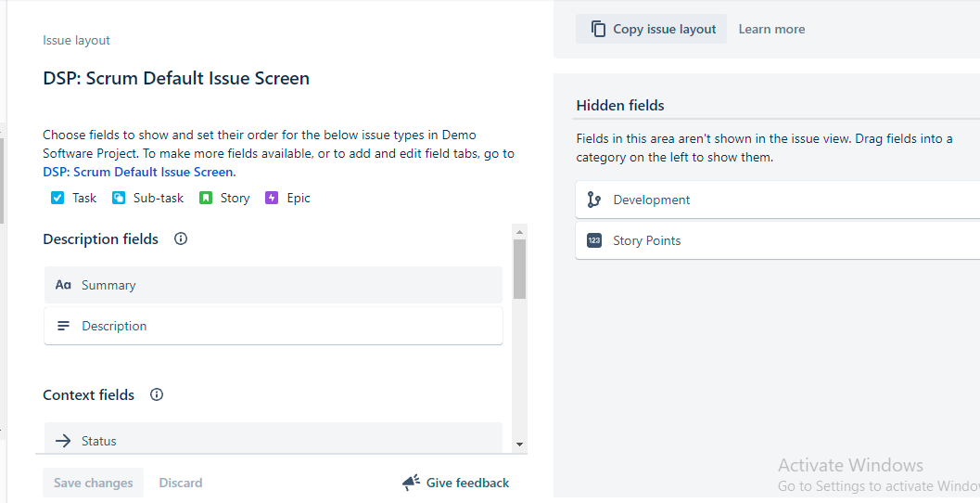
Task: Click the Description paragraph icon
Action: click(x=63, y=326)
